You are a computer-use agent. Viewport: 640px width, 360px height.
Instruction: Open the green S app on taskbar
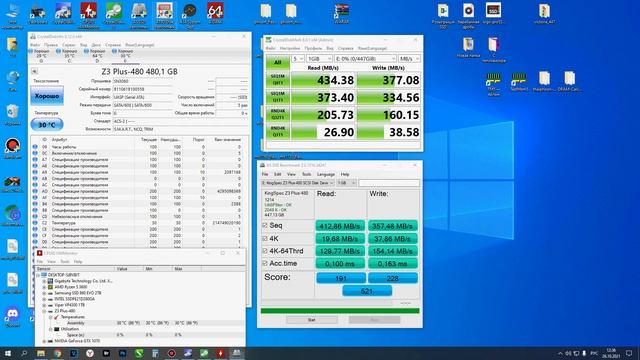tap(139, 353)
